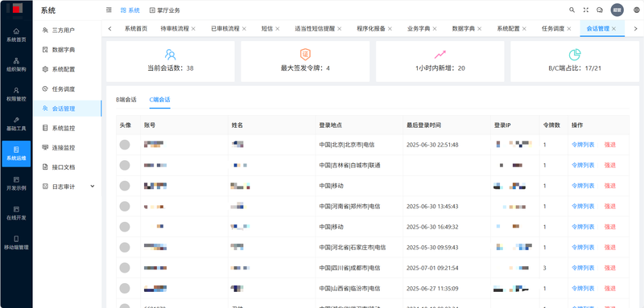Open 移动端管理 in the dark sidebar
The image size is (644, 308).
[16, 242]
